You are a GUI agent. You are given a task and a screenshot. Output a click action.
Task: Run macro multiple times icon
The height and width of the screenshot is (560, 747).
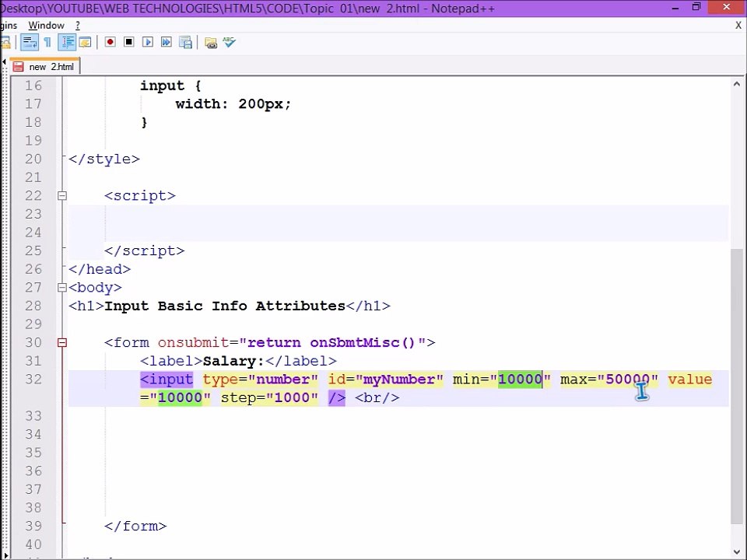click(x=167, y=42)
